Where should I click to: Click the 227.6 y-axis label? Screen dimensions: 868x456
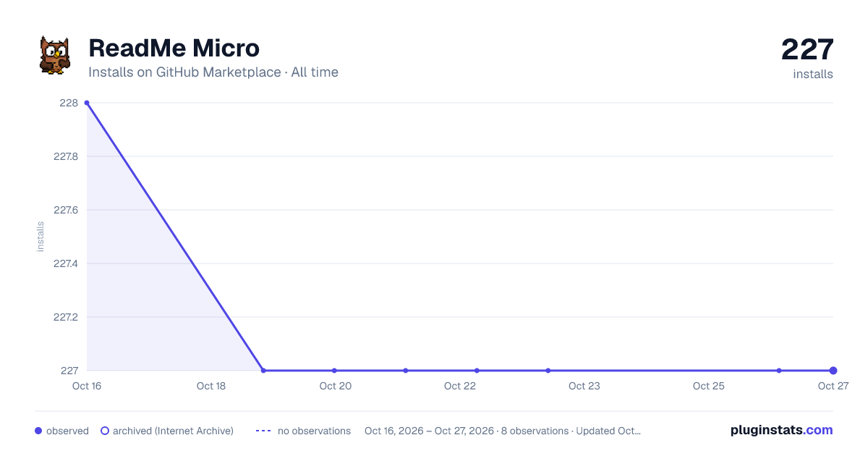(66, 210)
